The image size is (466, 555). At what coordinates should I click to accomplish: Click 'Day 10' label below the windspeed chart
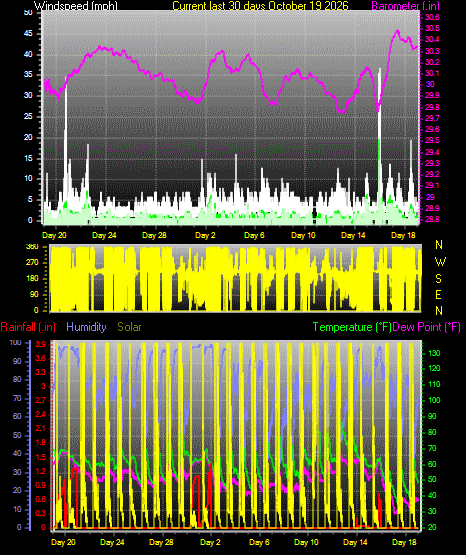pyautogui.click(x=303, y=235)
